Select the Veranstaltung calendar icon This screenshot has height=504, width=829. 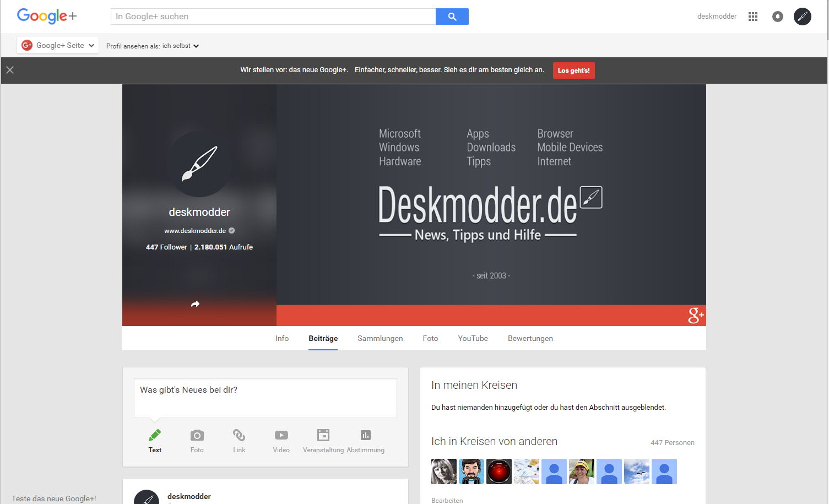point(323,435)
